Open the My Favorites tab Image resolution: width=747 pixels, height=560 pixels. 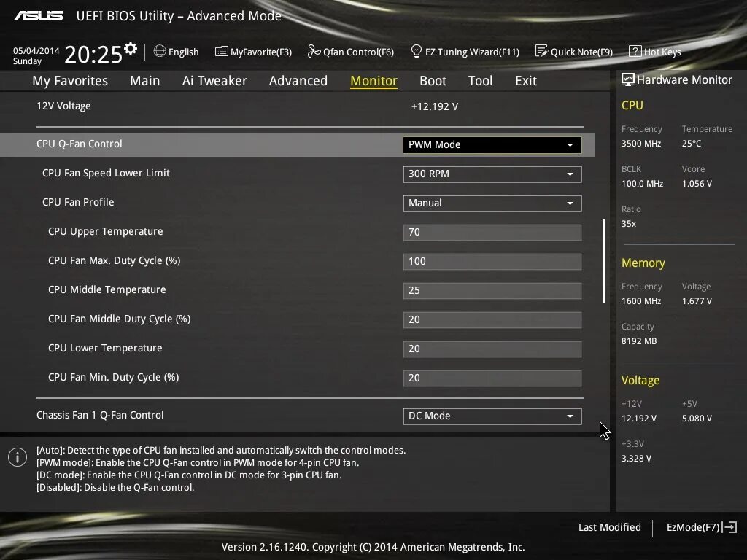(x=70, y=81)
